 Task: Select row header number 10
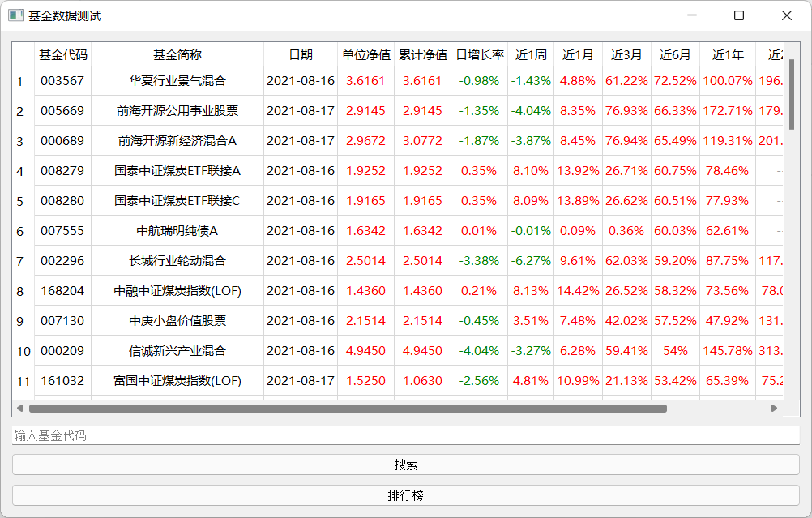pos(23,351)
